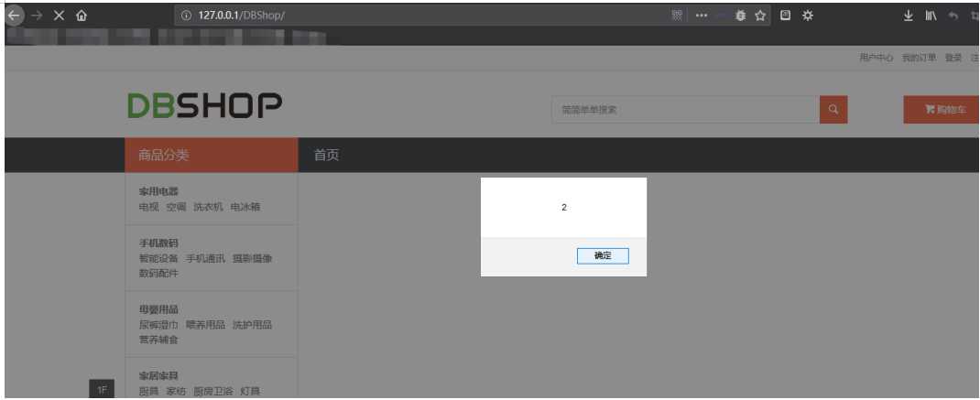Go back with the browser back arrow
Viewport: 980px width, 400px height.
click(x=15, y=16)
